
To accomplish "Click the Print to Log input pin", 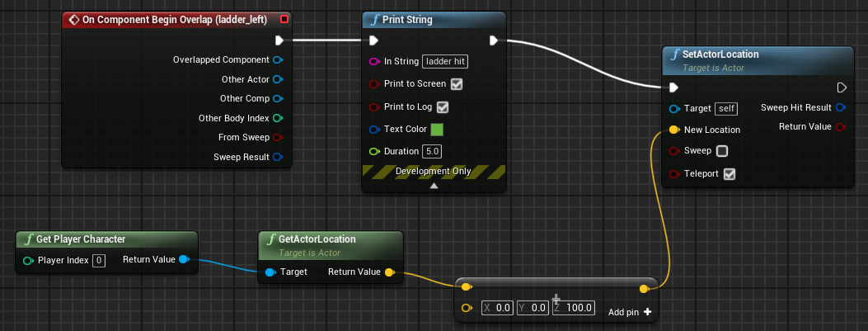I will point(373,107).
